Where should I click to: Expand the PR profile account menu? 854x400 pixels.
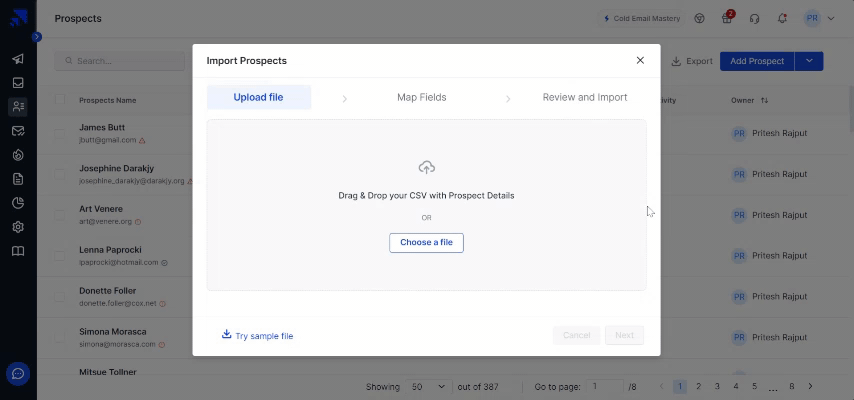817,18
